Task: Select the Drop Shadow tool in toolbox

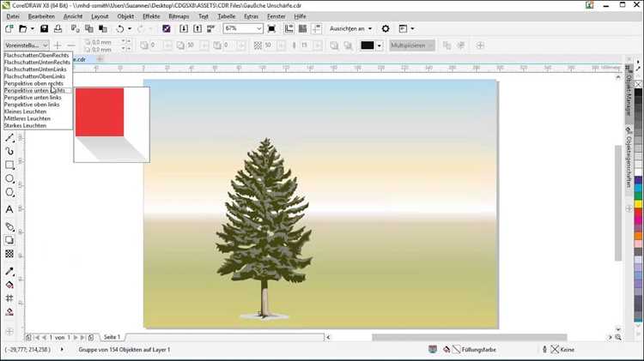Action: (9, 240)
